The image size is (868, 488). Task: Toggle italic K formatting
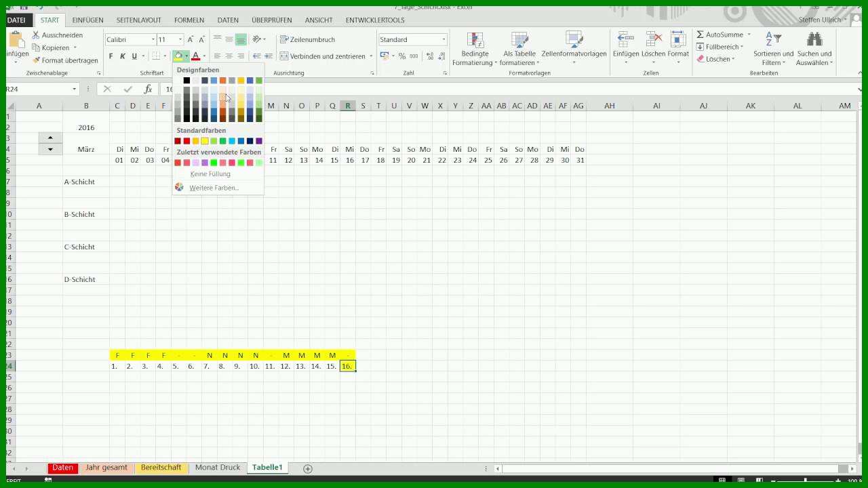pos(123,56)
